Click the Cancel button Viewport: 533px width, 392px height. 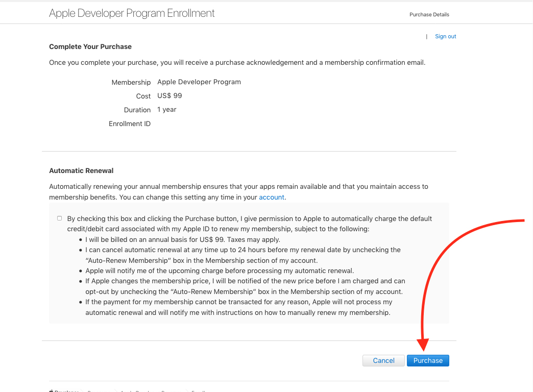[383, 360]
